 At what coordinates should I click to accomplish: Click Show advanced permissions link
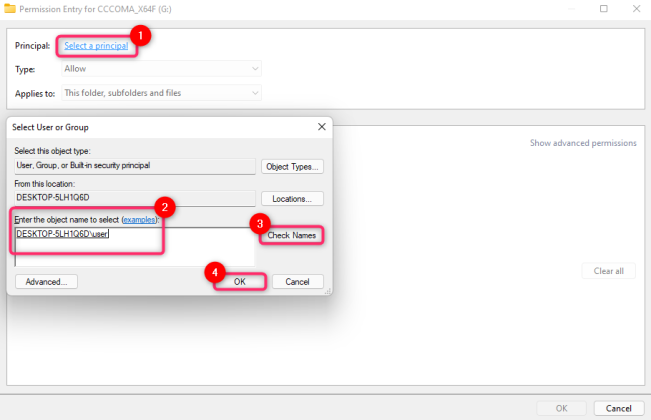(x=583, y=143)
